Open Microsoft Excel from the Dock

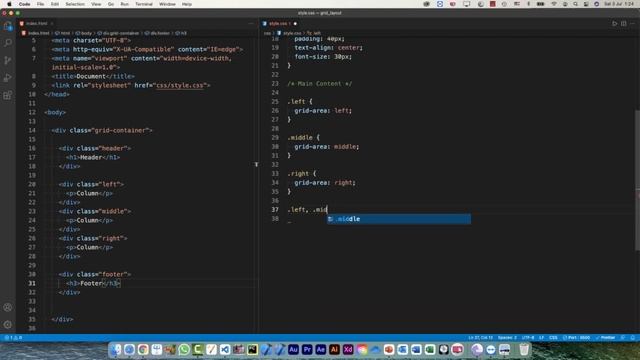(430, 349)
